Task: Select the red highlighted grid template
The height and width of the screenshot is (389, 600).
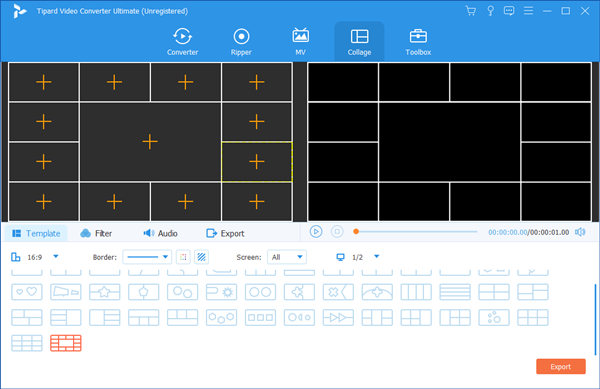Action: (66, 343)
